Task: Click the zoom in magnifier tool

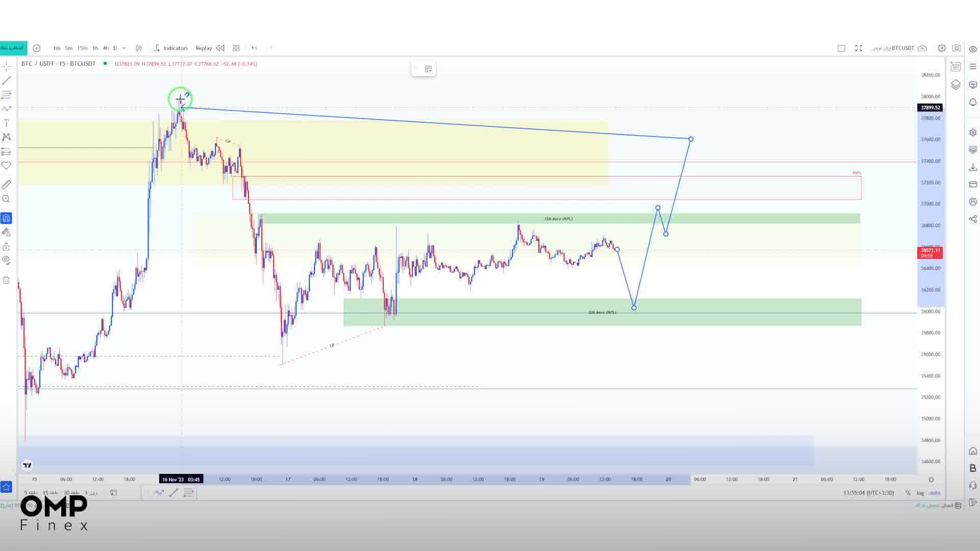Action: [7, 199]
